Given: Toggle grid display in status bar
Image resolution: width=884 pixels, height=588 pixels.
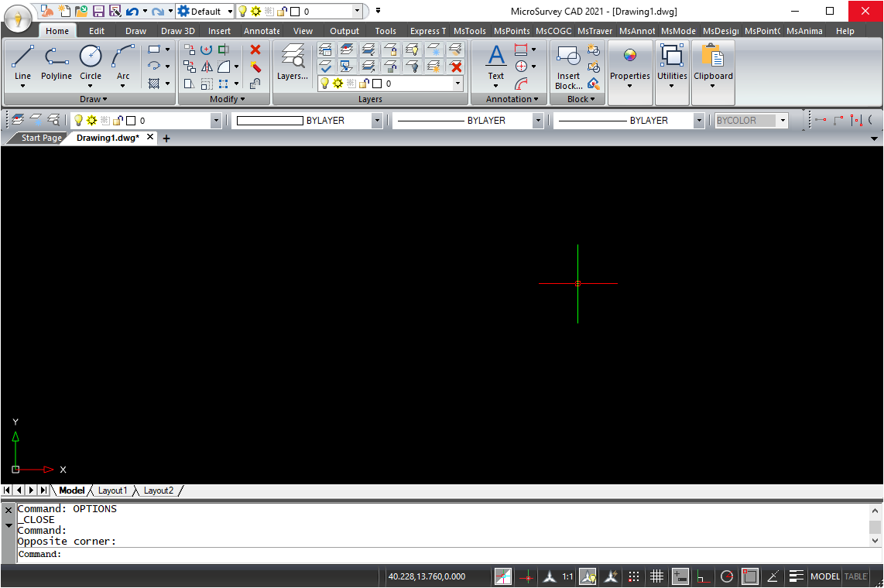Looking at the screenshot, I should pyautogui.click(x=656, y=576).
